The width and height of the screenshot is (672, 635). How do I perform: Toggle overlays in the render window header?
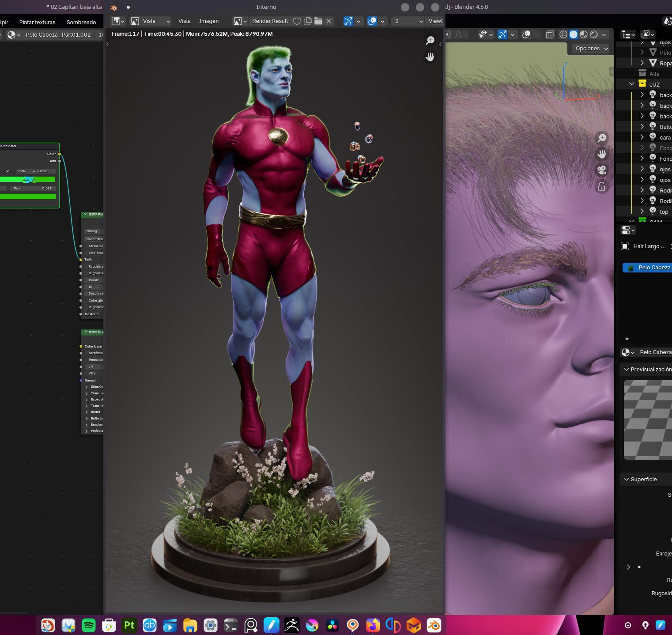point(372,21)
